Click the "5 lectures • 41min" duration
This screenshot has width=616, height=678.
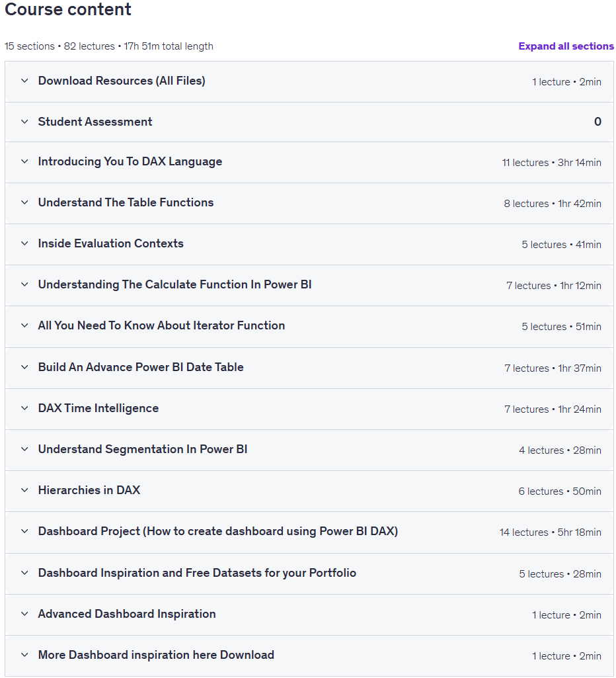pos(562,245)
